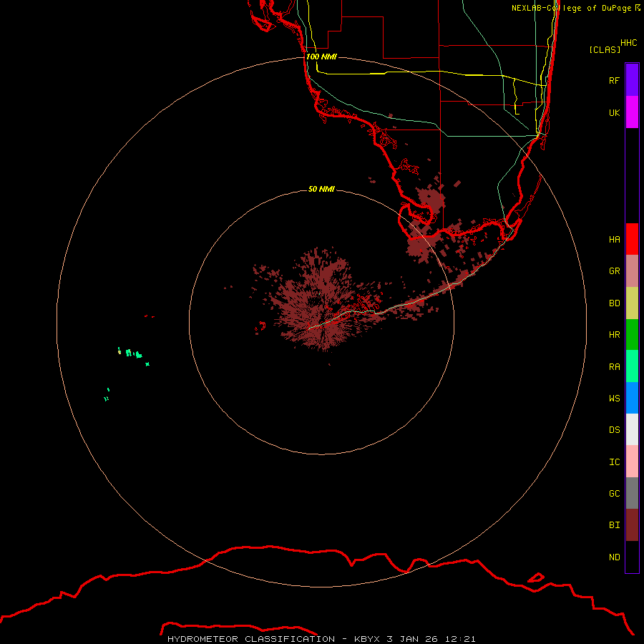Click the IC pink legend swatch
Viewport: 644px width, 644px height.
tap(632, 462)
